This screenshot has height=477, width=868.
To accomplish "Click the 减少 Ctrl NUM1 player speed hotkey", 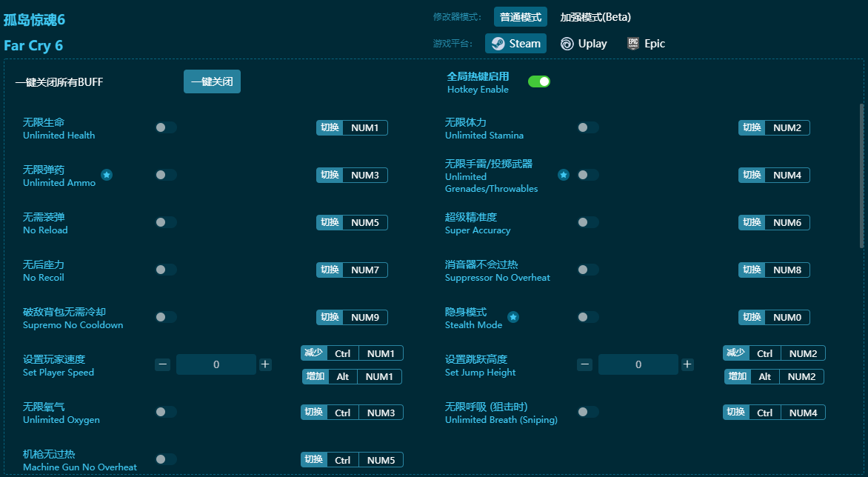I will coord(352,353).
